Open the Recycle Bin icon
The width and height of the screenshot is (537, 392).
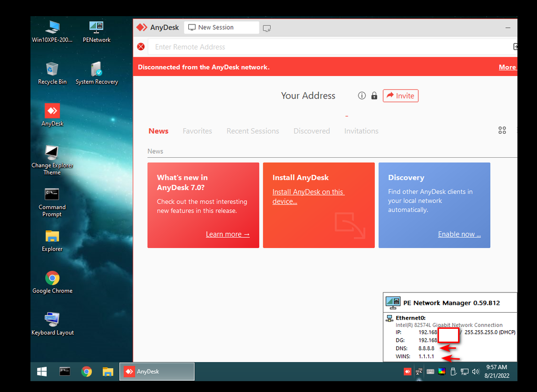click(52, 73)
